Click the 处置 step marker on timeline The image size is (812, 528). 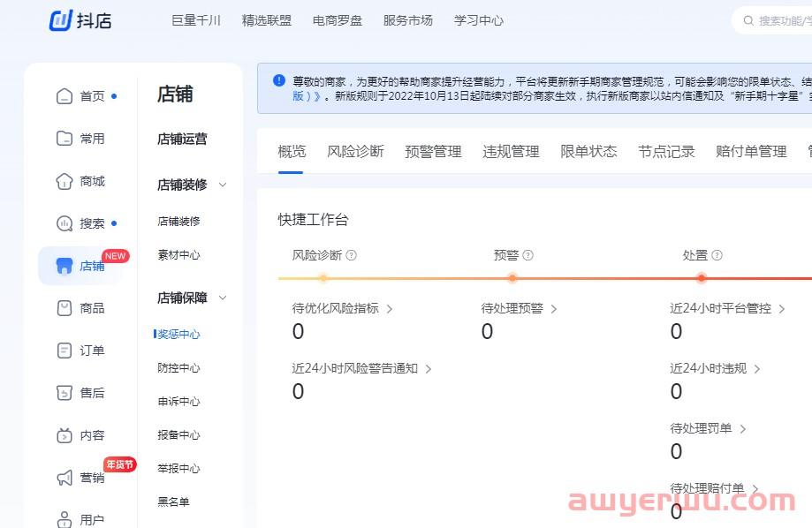coord(702,278)
